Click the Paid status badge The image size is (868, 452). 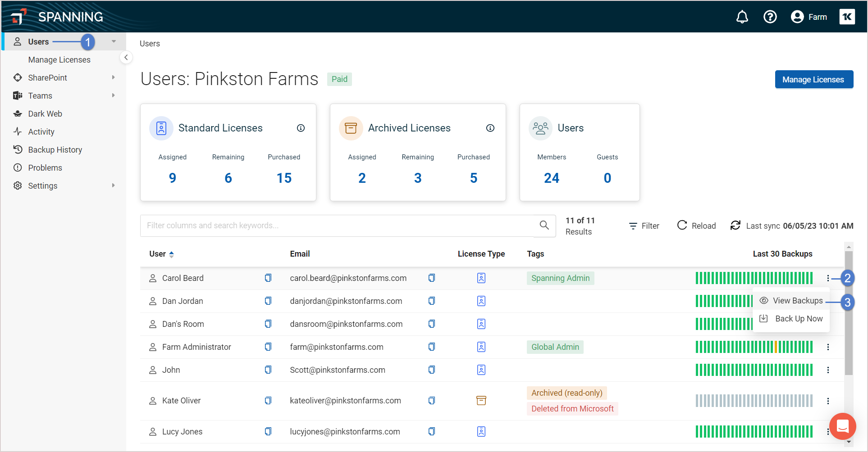339,79
